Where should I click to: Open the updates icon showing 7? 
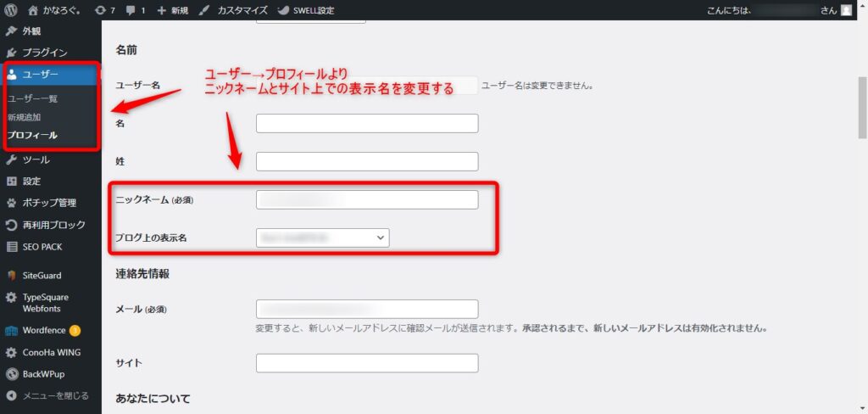pos(106,10)
